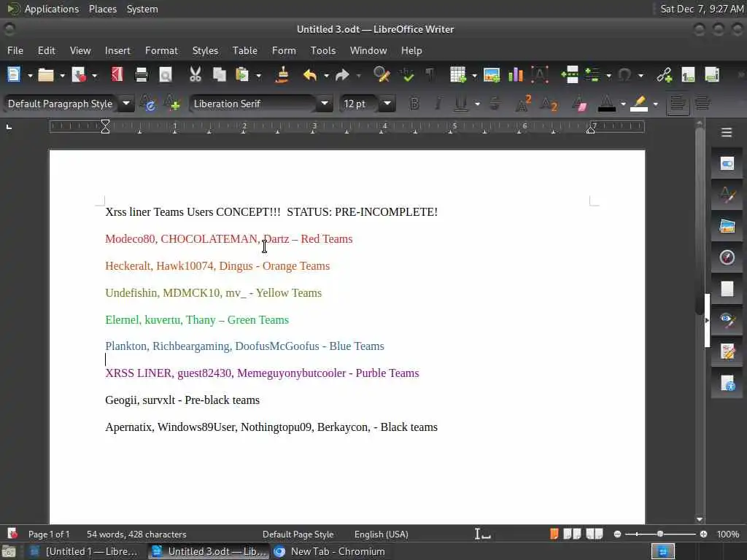Image resolution: width=747 pixels, height=560 pixels.
Task: Toggle Strikethrough formatting
Action: tap(495, 104)
